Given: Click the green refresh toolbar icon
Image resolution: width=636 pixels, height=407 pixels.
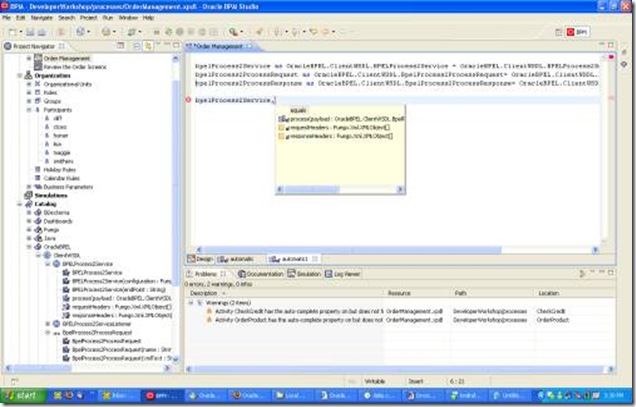Looking at the screenshot, I should [x=168, y=32].
